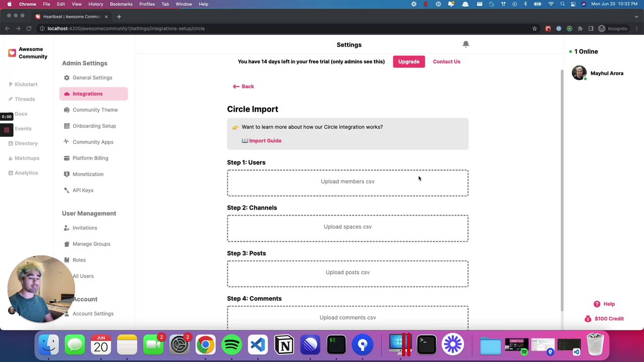Open System Preferences from the dock
The width and height of the screenshot is (644, 362).
pos(179,345)
